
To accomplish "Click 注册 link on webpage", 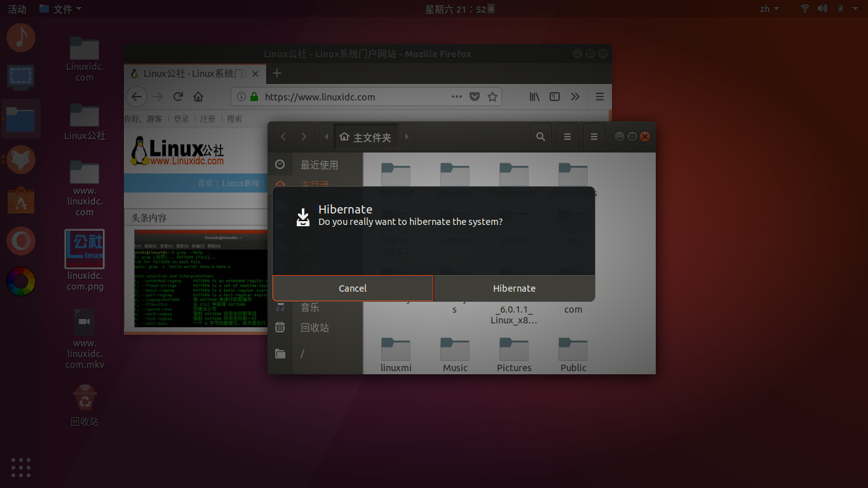I will [208, 119].
